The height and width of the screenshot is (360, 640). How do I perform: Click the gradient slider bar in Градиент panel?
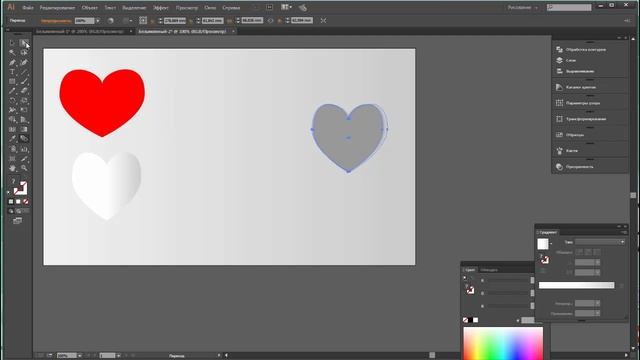click(576, 285)
